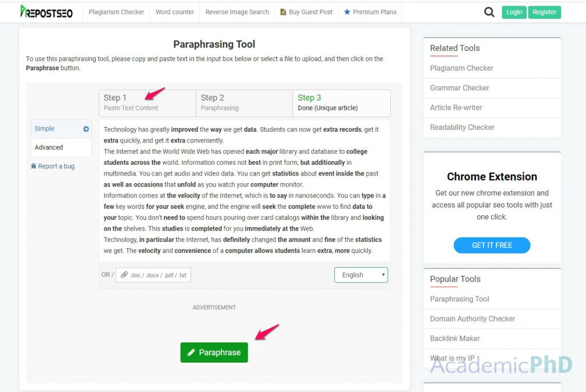Click the Prepostseo logo
The image size is (586, 392).
(x=46, y=12)
